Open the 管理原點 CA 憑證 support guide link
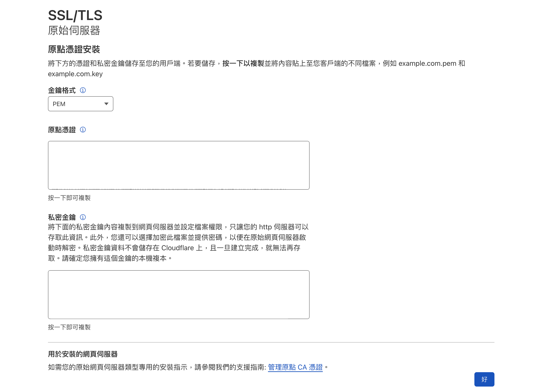 pyautogui.click(x=295, y=367)
